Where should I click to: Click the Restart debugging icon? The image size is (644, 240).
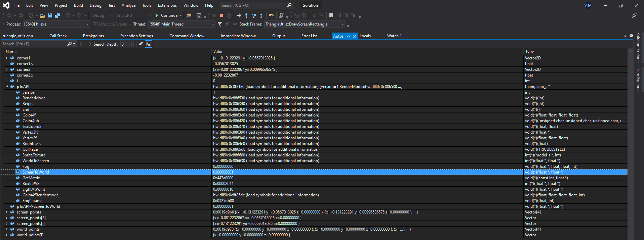229,15
